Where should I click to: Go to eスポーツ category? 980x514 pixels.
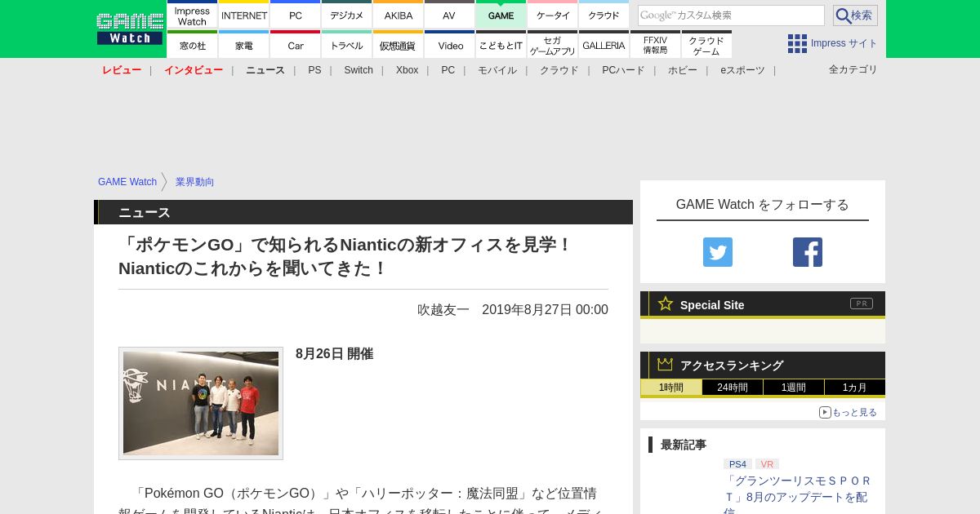coord(742,70)
